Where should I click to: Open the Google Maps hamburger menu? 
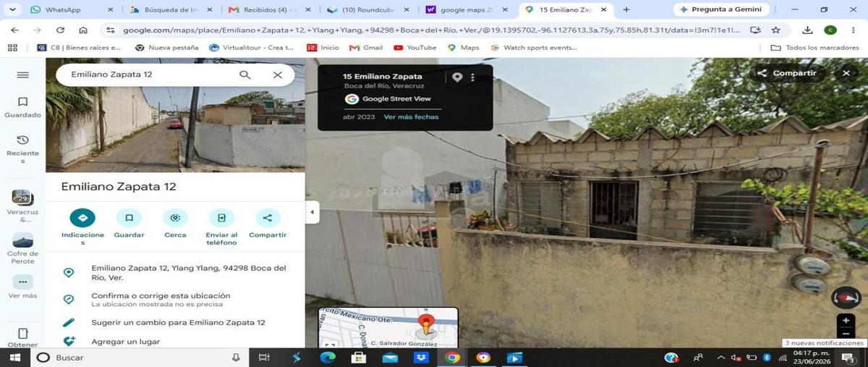tap(22, 75)
